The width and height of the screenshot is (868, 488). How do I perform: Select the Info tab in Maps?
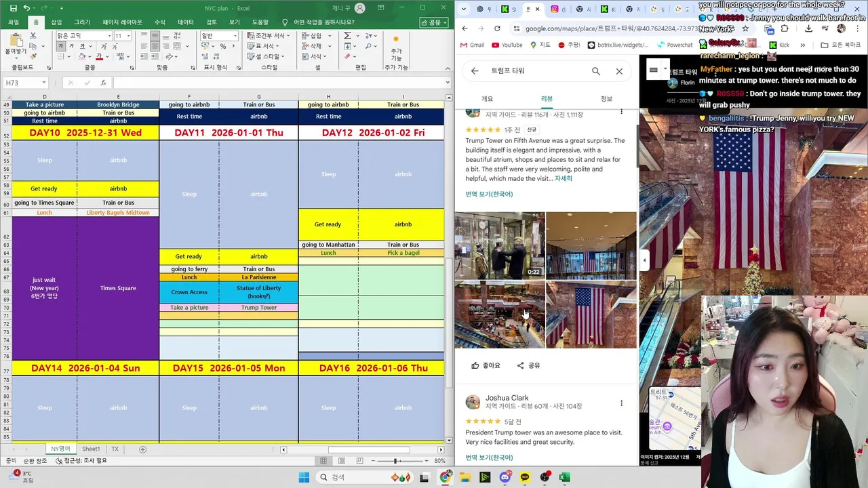[x=606, y=99]
